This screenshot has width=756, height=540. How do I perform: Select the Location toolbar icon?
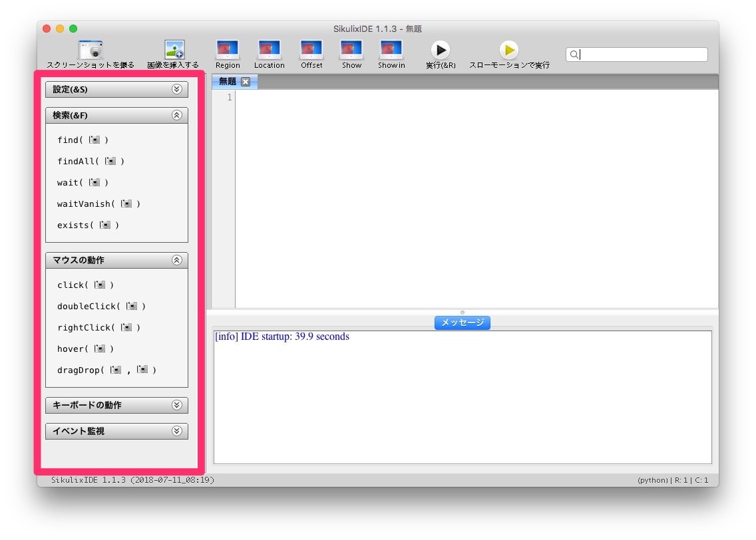[269, 50]
